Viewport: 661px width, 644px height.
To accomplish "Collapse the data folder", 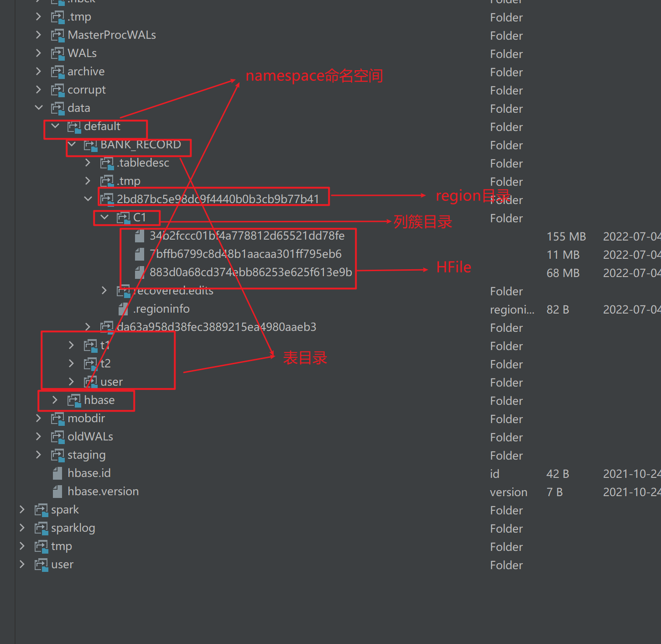I will point(39,108).
